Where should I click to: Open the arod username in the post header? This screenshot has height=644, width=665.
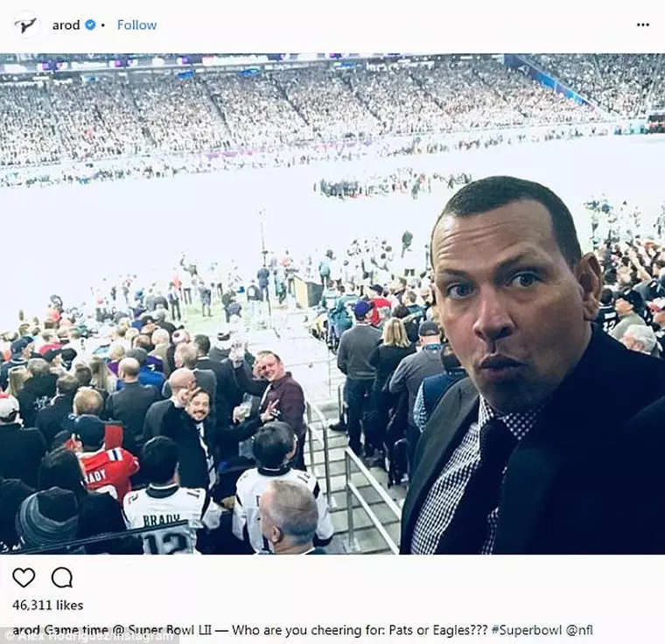click(x=66, y=25)
